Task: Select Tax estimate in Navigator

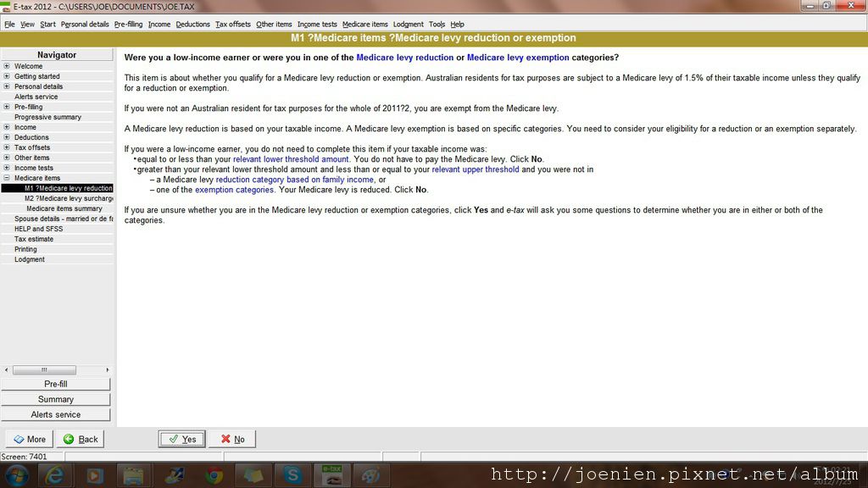Action: coord(34,239)
